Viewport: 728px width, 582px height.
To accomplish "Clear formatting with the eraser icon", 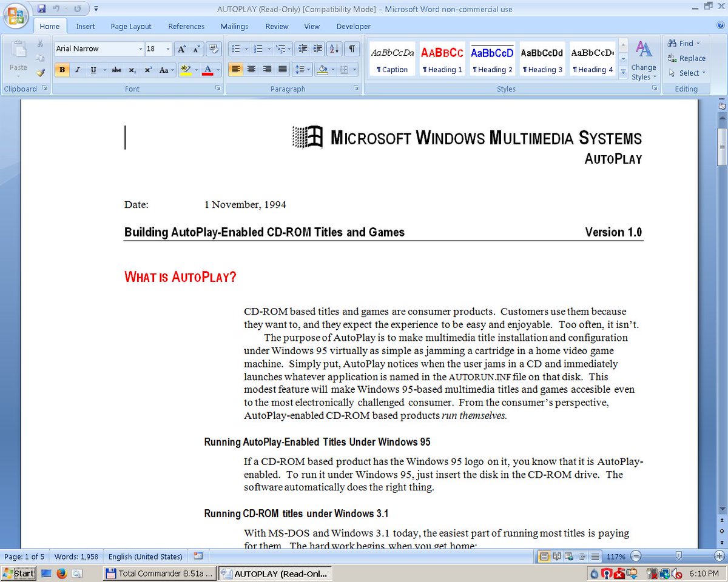I will (x=214, y=49).
